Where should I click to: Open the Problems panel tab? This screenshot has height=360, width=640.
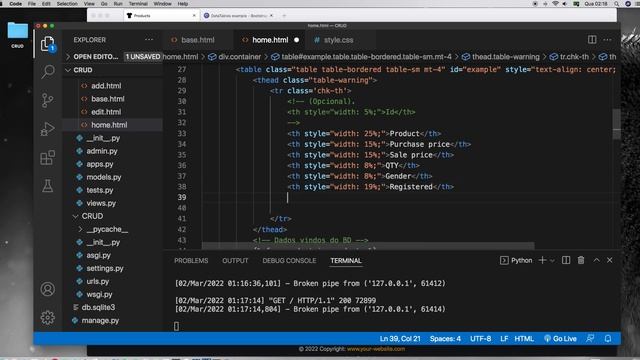tap(191, 260)
